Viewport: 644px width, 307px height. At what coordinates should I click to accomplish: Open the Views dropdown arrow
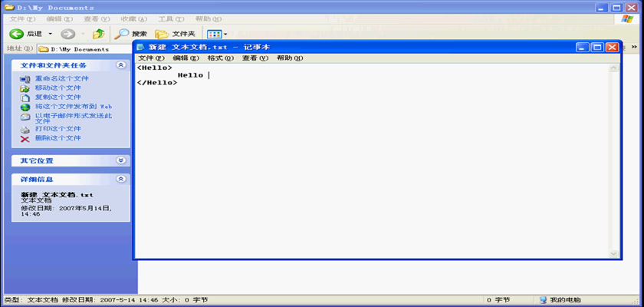click(x=225, y=34)
